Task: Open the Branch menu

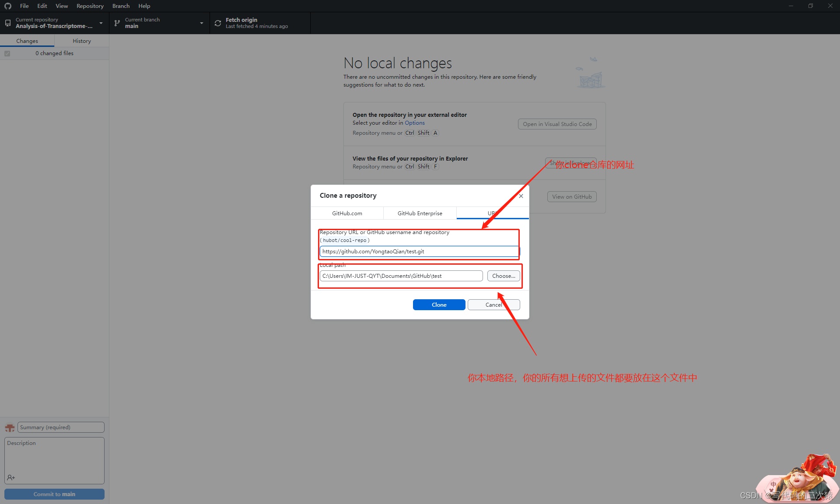Action: [x=121, y=6]
